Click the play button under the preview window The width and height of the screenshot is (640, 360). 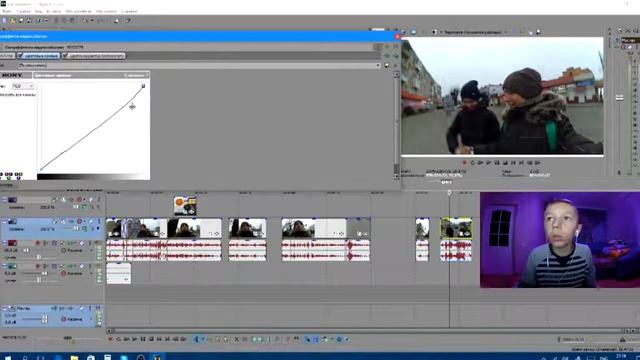(489, 163)
